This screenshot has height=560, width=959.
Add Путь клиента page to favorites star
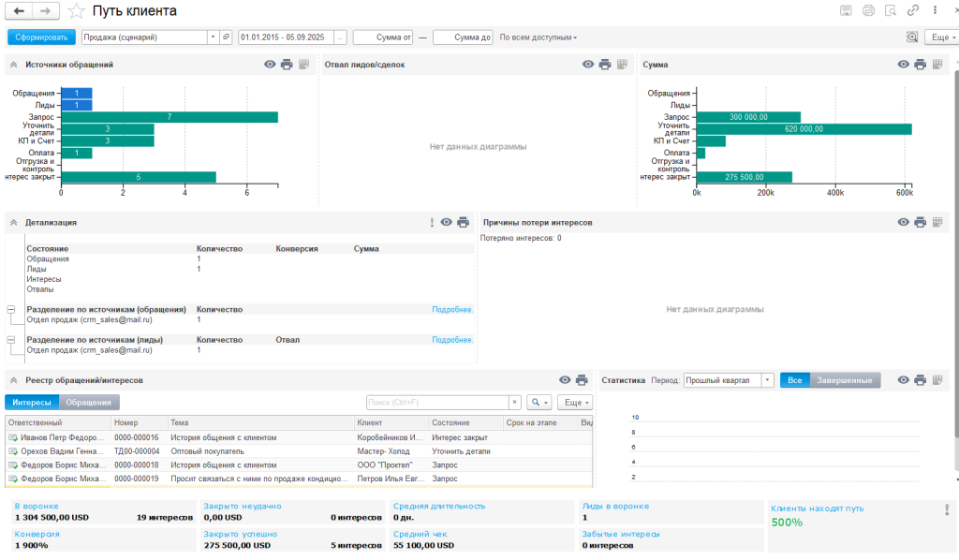[77, 11]
